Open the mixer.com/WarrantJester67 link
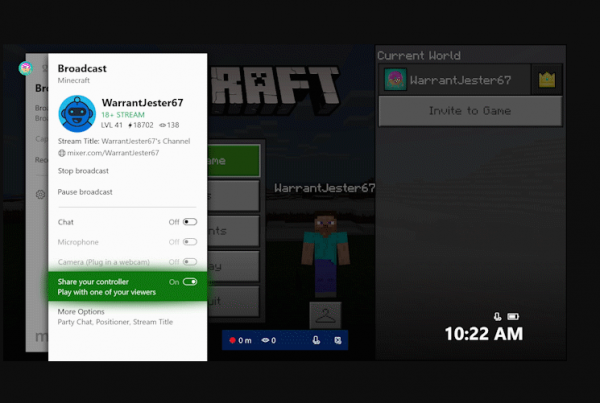The height and width of the screenshot is (403, 600). (x=113, y=153)
